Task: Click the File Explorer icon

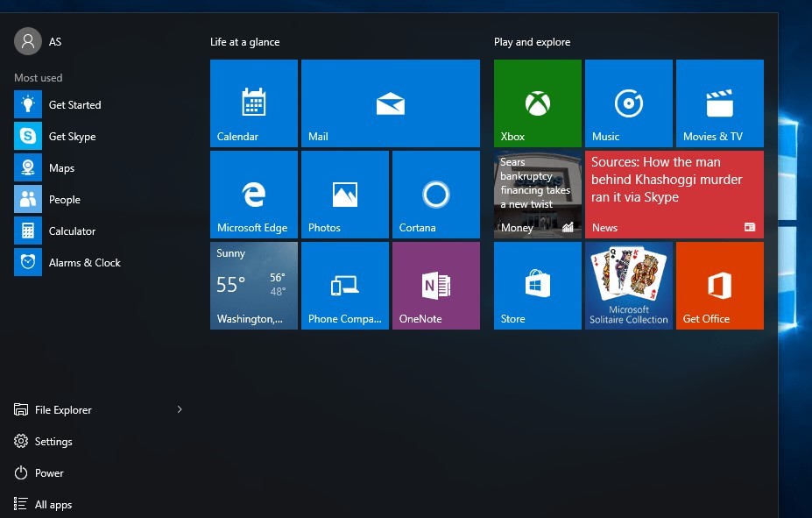Action: pyautogui.click(x=21, y=409)
